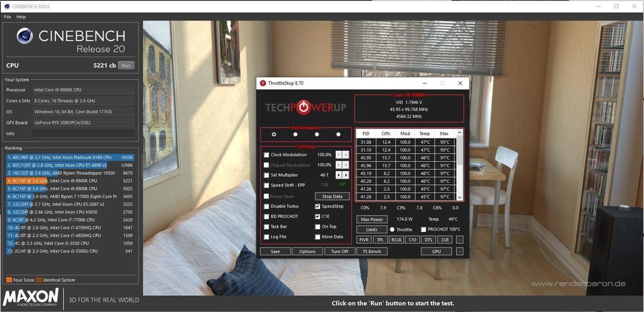Increase Clock Modulation with right arrow

pyautogui.click(x=346, y=155)
